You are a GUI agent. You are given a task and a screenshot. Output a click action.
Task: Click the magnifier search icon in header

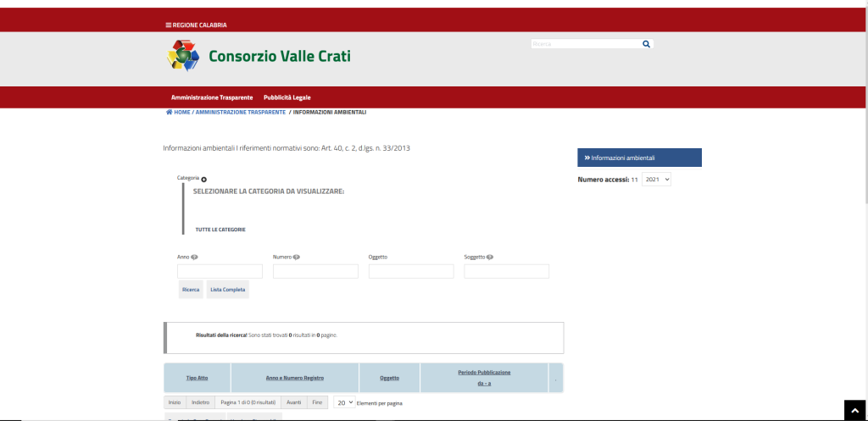coord(646,44)
